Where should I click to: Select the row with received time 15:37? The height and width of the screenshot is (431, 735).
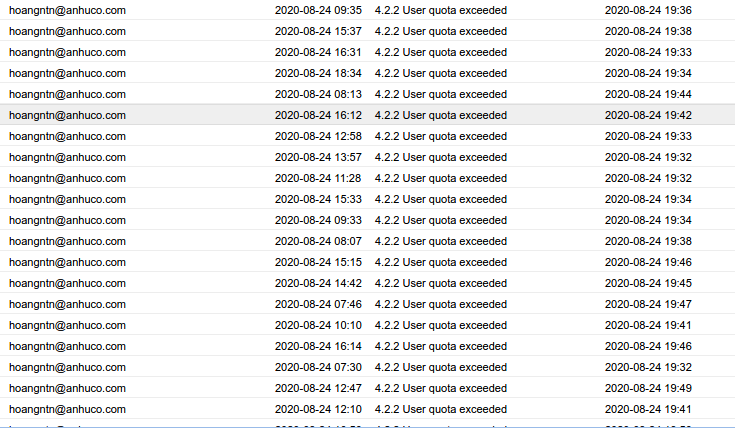(x=368, y=31)
